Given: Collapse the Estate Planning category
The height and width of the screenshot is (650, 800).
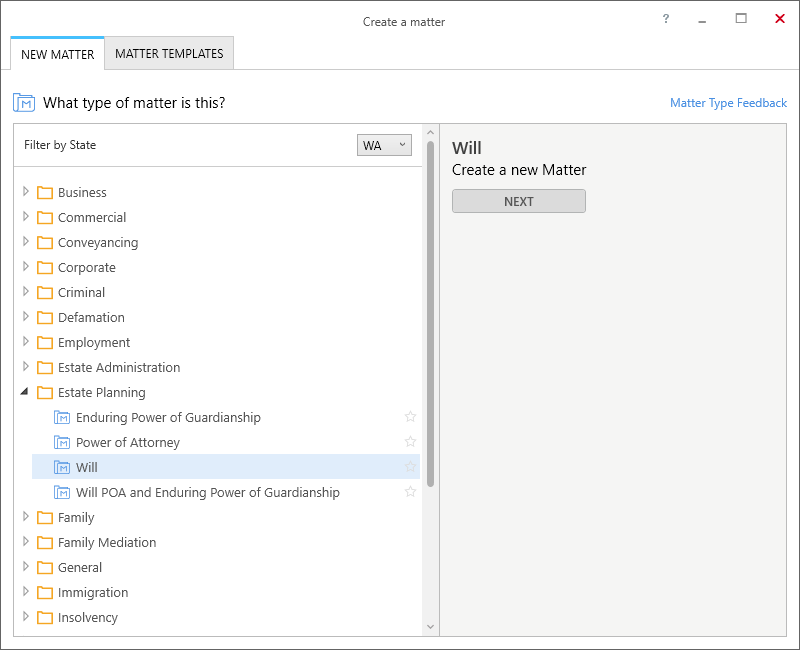Looking at the screenshot, I should (24, 391).
